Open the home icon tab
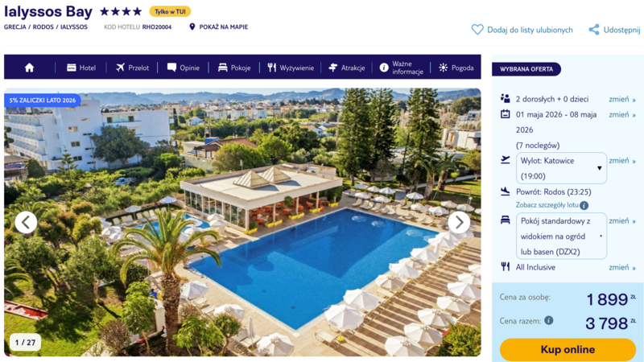 coord(29,68)
